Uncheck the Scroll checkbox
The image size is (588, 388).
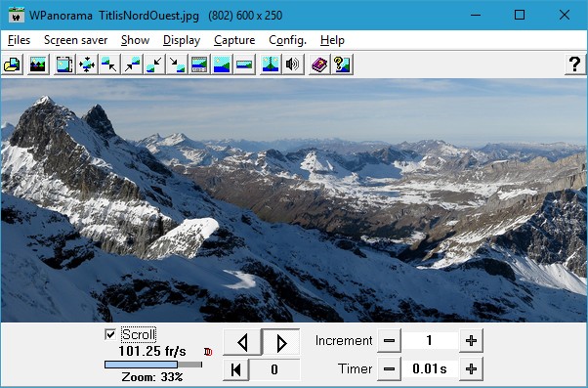(110, 334)
